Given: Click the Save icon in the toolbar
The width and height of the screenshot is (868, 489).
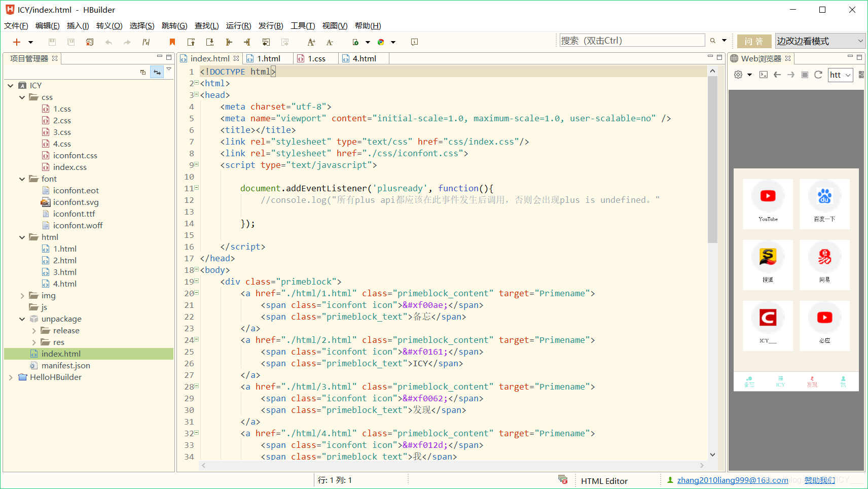Looking at the screenshot, I should point(52,42).
